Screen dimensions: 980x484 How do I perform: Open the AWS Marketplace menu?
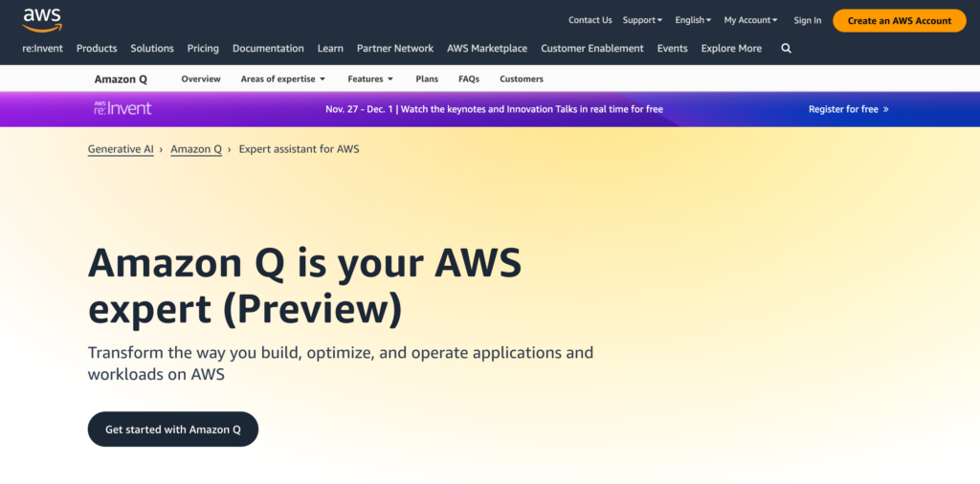[487, 48]
